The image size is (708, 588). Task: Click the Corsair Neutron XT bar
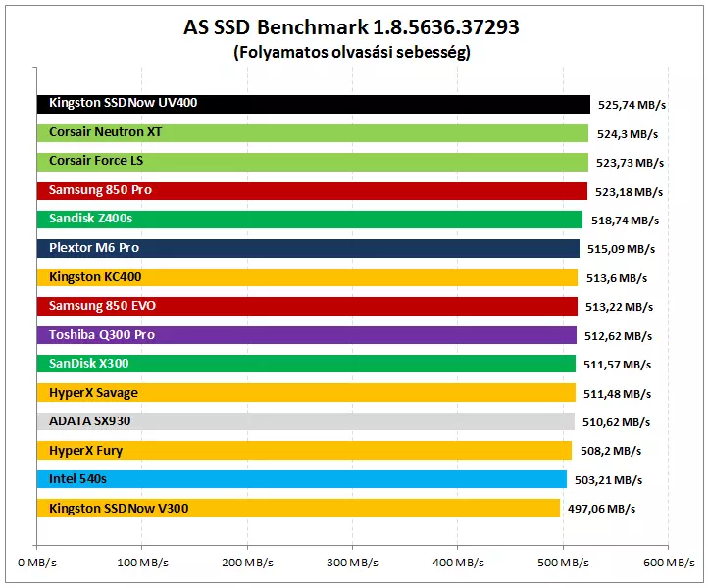pyautogui.click(x=313, y=133)
